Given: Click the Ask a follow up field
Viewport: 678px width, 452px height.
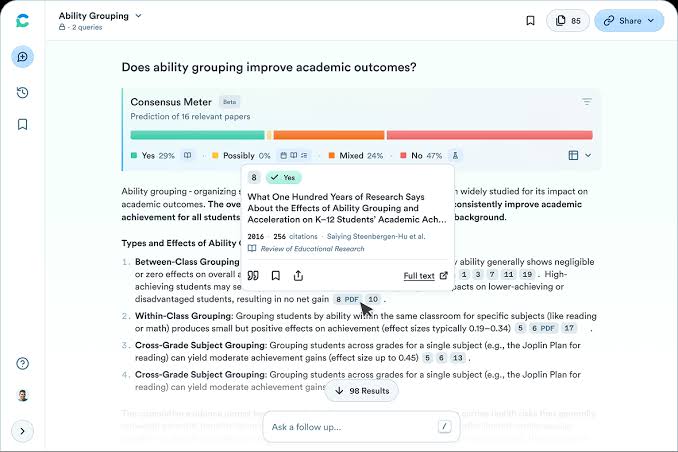Looking at the screenshot, I should [350, 427].
